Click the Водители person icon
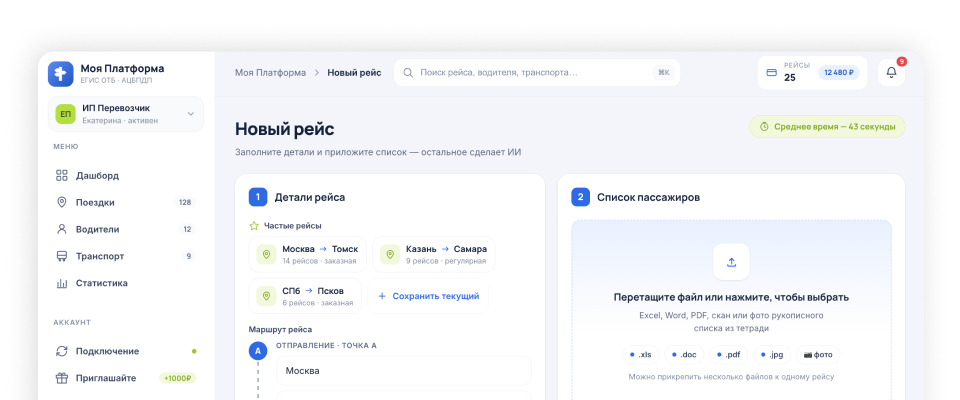 tap(61, 229)
